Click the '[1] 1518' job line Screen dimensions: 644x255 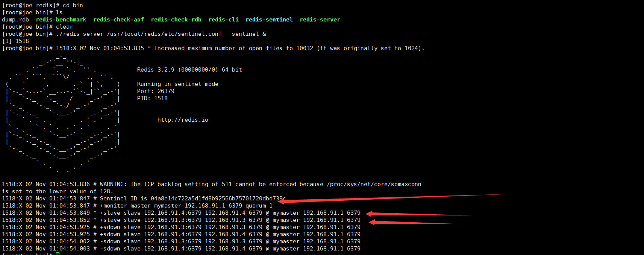(15, 41)
